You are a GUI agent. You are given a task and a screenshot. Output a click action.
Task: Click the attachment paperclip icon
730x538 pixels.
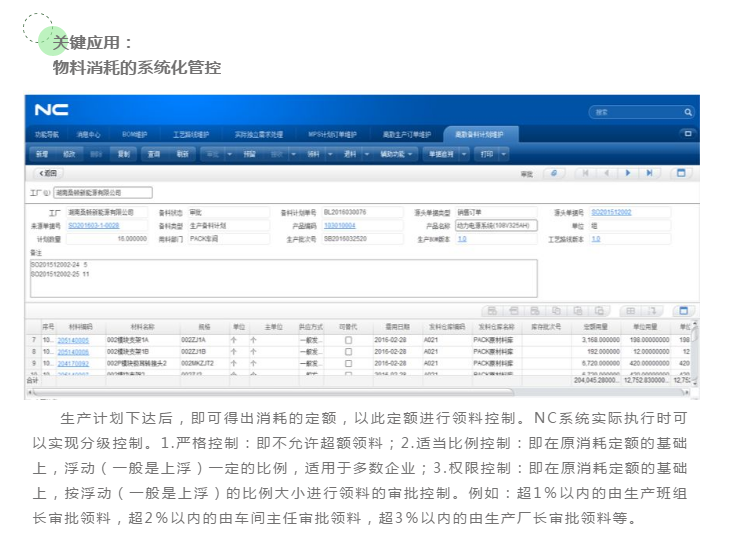point(554,173)
